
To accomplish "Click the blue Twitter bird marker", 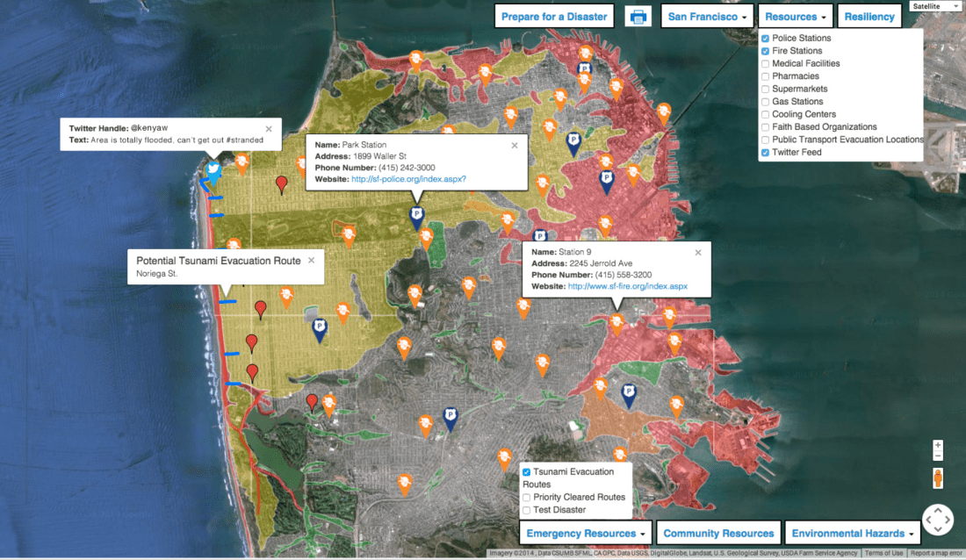I will pyautogui.click(x=213, y=169).
